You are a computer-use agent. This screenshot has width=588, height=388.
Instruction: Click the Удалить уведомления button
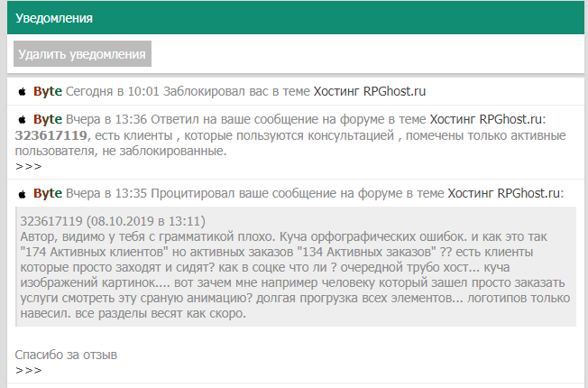pos(82,53)
